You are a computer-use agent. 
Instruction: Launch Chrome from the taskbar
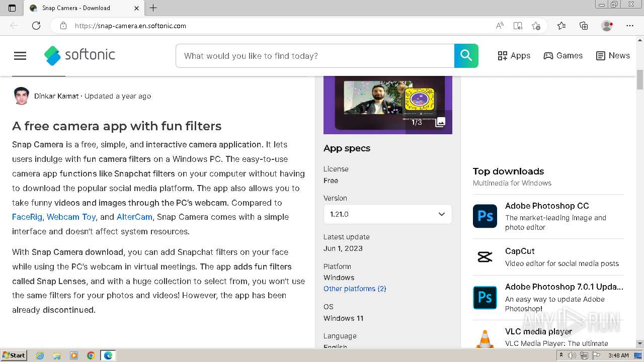point(91,355)
